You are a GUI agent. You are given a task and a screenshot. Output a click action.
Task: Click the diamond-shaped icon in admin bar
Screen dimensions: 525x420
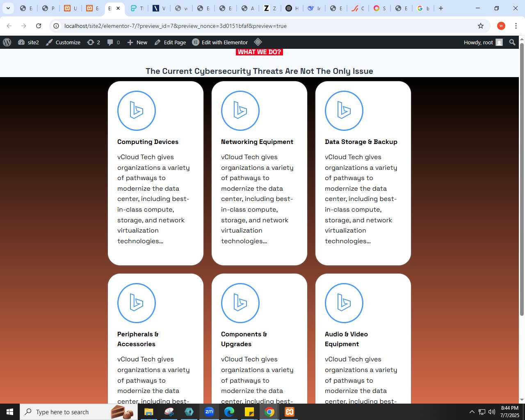[258, 42]
